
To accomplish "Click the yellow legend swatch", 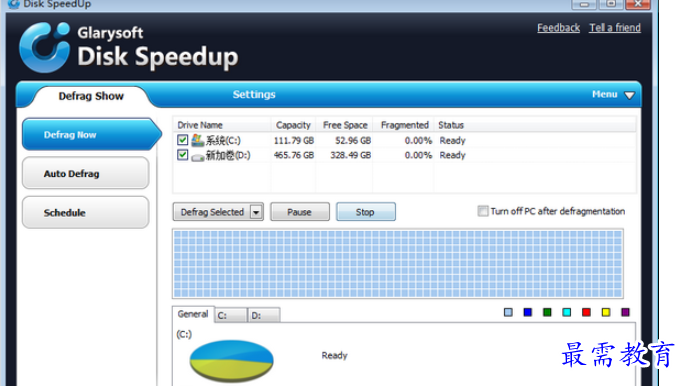I will click(606, 312).
